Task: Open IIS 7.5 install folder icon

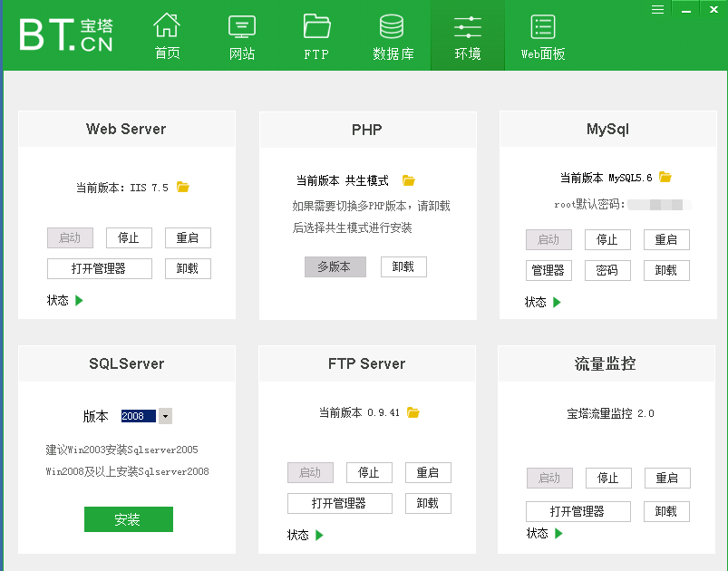Action: [x=183, y=187]
